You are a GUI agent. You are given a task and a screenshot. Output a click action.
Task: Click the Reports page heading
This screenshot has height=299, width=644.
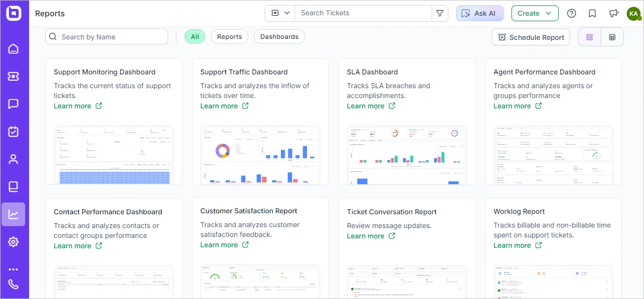[50, 14]
